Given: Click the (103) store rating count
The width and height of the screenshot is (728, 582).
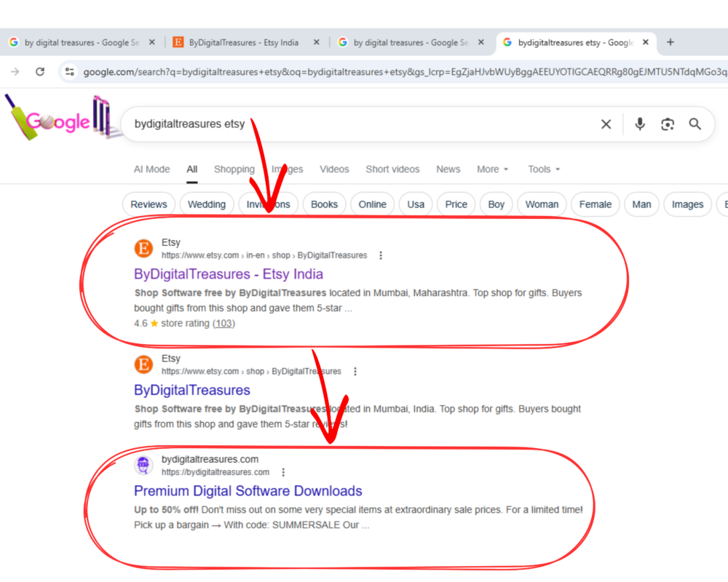Looking at the screenshot, I should pyautogui.click(x=223, y=324).
